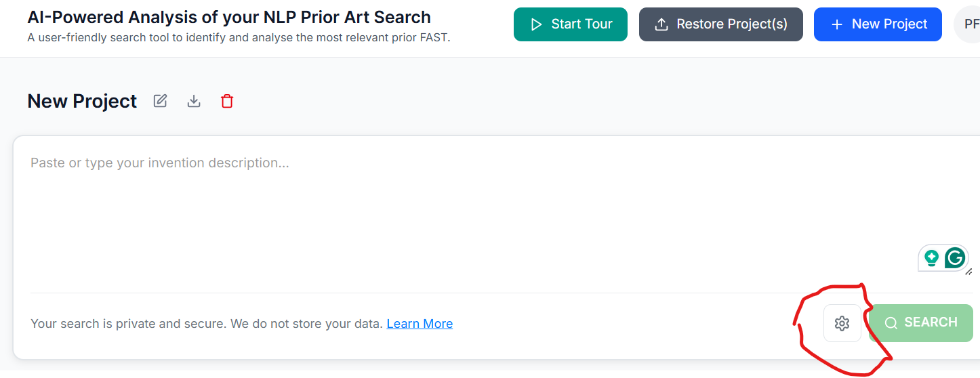Screen dimensions: 980x378
Task: Click the green Grammarly G icon
Action: click(955, 257)
